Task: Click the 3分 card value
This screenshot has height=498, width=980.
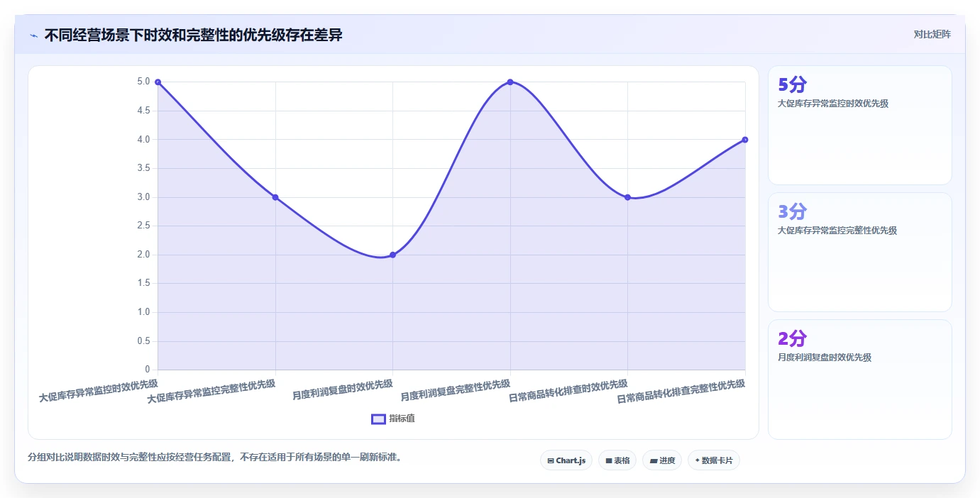Action: pos(792,211)
